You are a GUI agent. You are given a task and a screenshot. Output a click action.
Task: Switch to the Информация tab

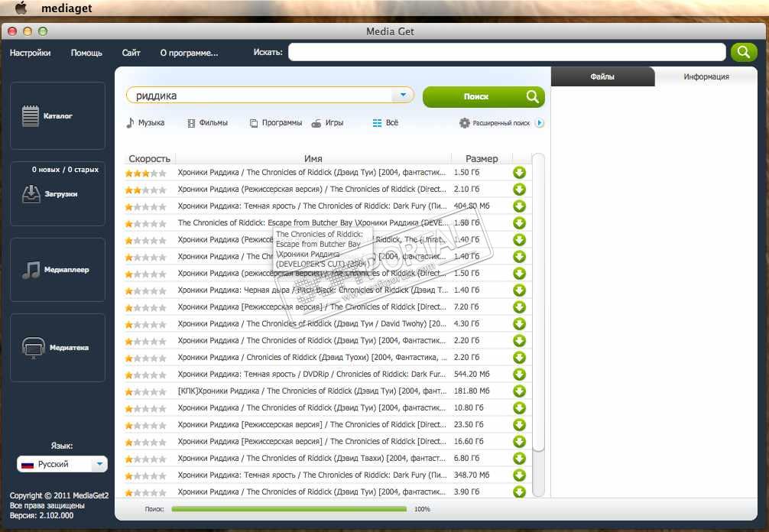click(x=706, y=76)
